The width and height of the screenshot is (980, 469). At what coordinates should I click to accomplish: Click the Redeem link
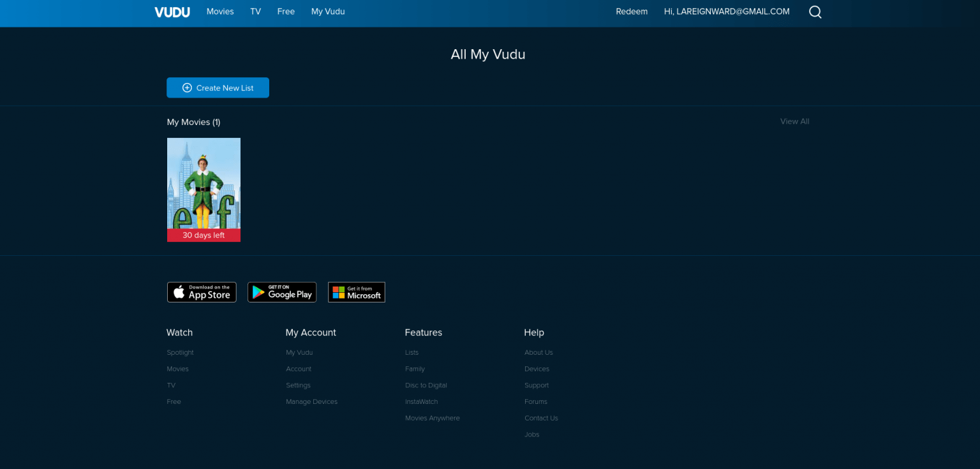[x=631, y=11]
